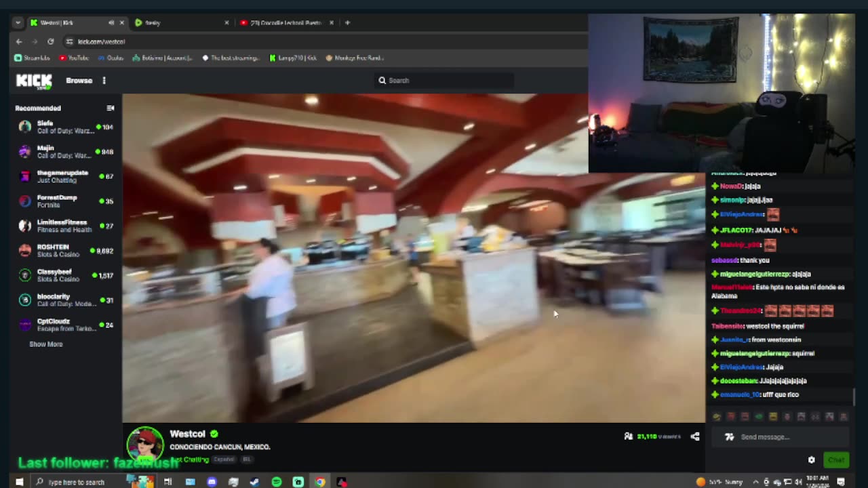Click the green Chat send button
The height and width of the screenshot is (488, 868).
836,460
